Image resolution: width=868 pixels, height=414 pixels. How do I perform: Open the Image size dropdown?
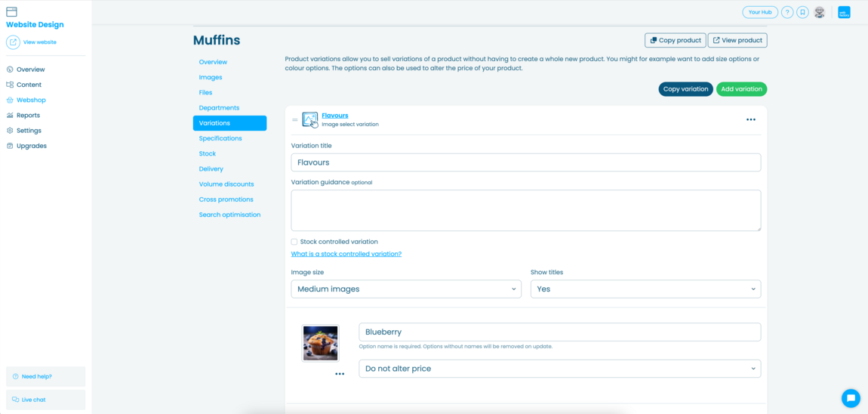(x=405, y=289)
